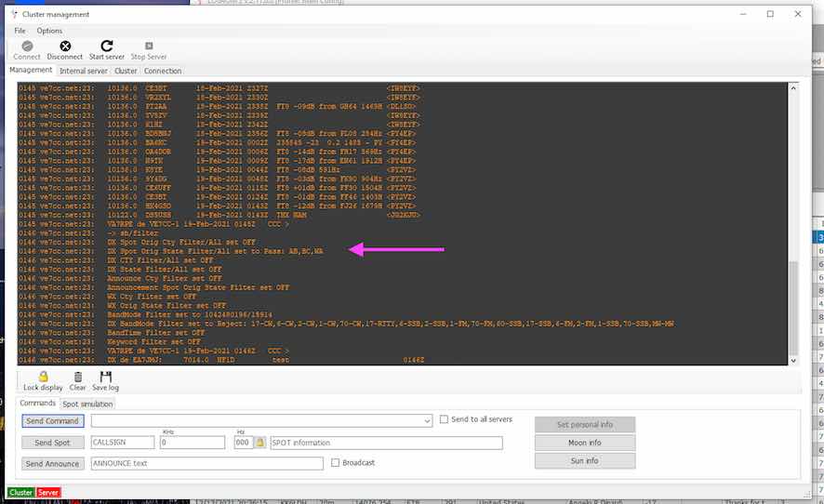Click the green Cluster status indicator
The height and width of the screenshot is (504, 824).
21,493
